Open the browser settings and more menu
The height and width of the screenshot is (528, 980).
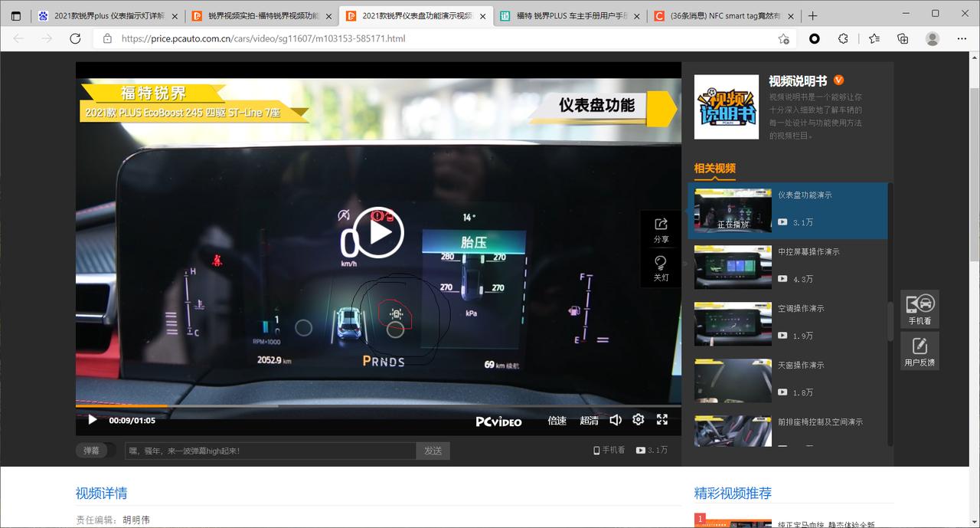point(962,38)
